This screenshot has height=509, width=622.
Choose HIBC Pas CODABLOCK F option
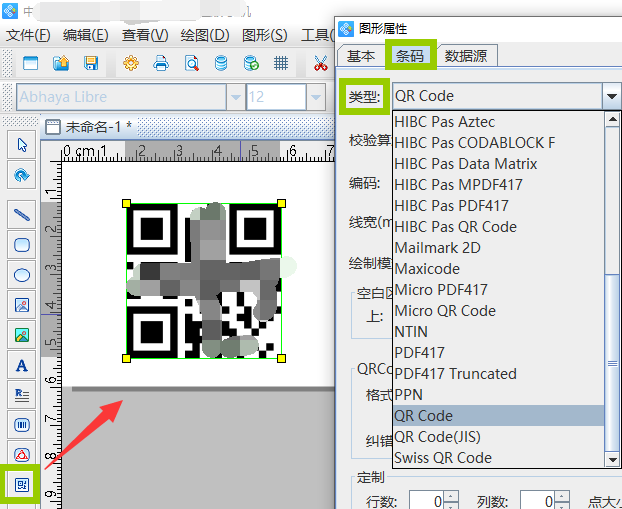point(499,143)
